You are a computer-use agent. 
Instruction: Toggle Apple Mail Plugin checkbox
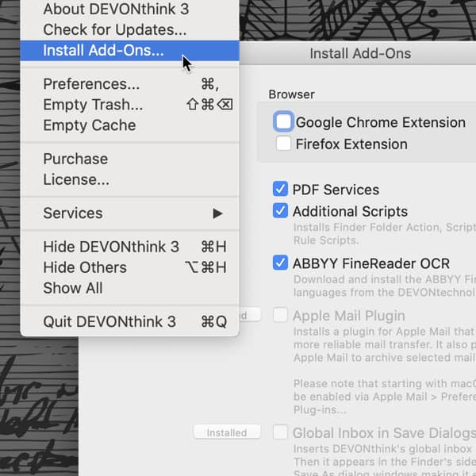coord(280,315)
